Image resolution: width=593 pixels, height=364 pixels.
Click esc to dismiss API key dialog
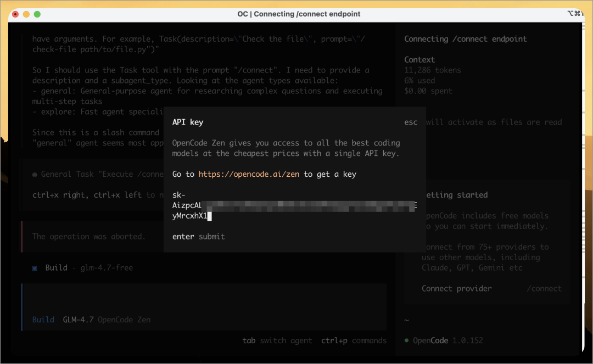pyautogui.click(x=411, y=122)
